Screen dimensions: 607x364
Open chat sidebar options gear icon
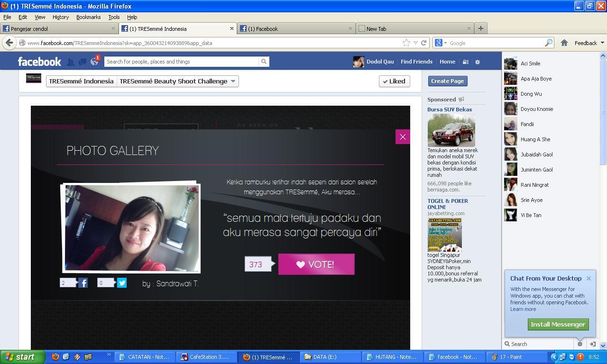pos(579,344)
